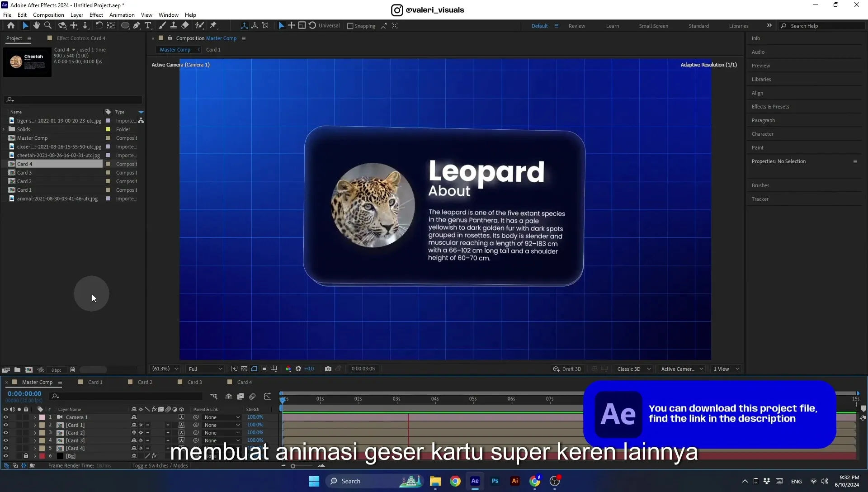Open the Animation menu
Image resolution: width=868 pixels, height=492 pixels.
tap(122, 15)
